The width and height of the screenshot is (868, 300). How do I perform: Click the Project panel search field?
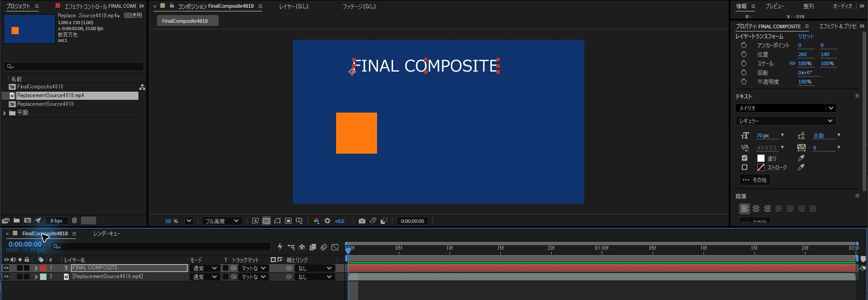pyautogui.click(x=74, y=67)
